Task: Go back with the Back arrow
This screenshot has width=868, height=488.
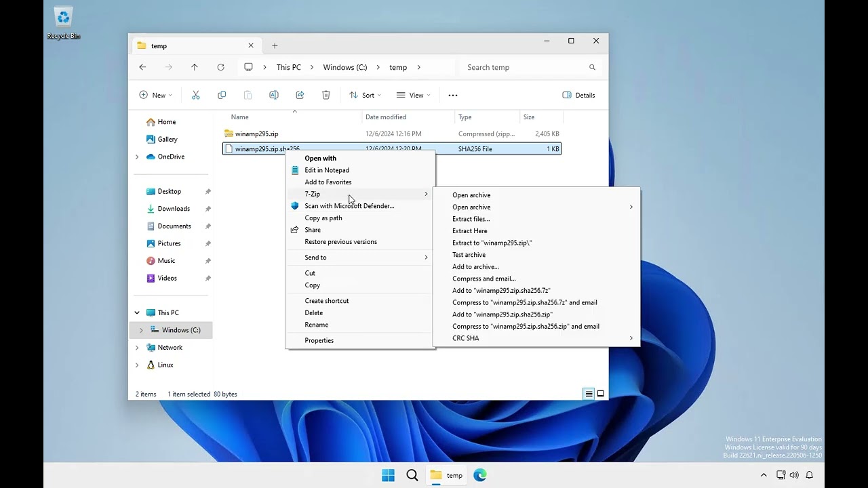Action: [x=142, y=67]
